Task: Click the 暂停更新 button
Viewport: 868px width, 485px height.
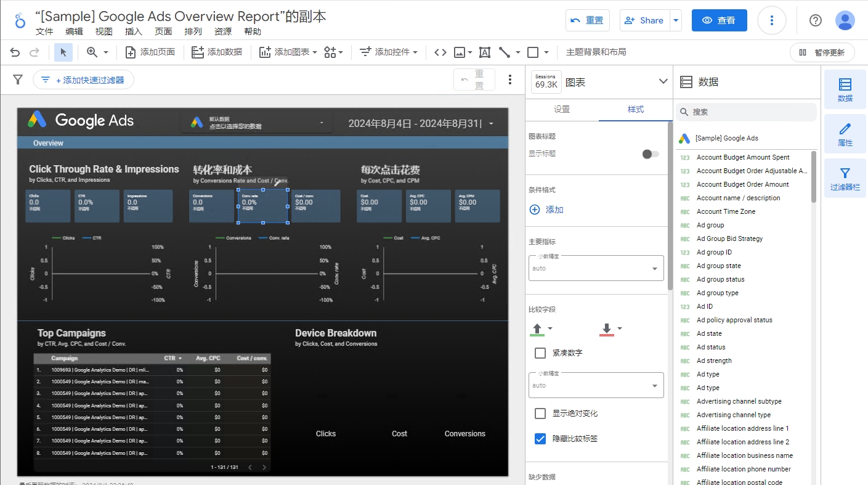Action: [822, 52]
